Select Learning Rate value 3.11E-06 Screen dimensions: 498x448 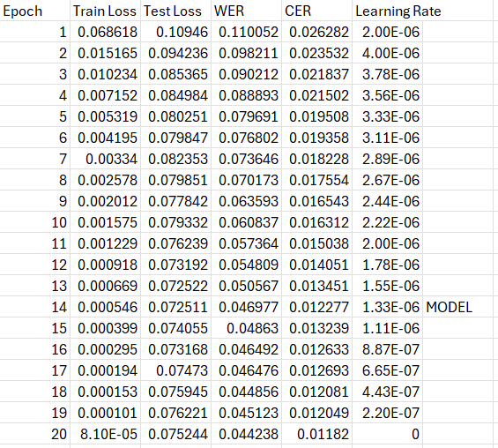[x=387, y=138]
